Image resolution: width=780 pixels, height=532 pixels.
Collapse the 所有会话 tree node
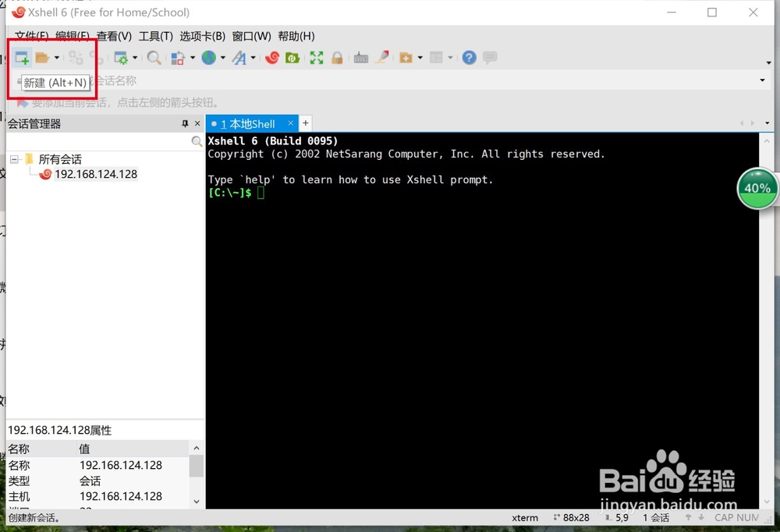pos(14,159)
